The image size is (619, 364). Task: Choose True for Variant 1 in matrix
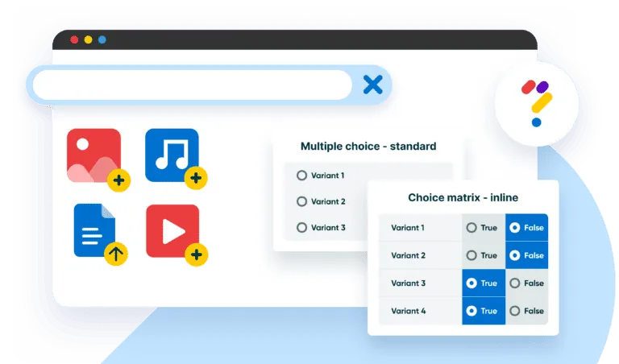tap(484, 228)
